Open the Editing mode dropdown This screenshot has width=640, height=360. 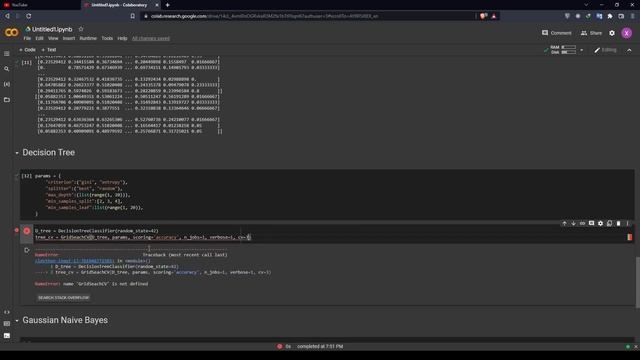pyautogui.click(x=605, y=50)
